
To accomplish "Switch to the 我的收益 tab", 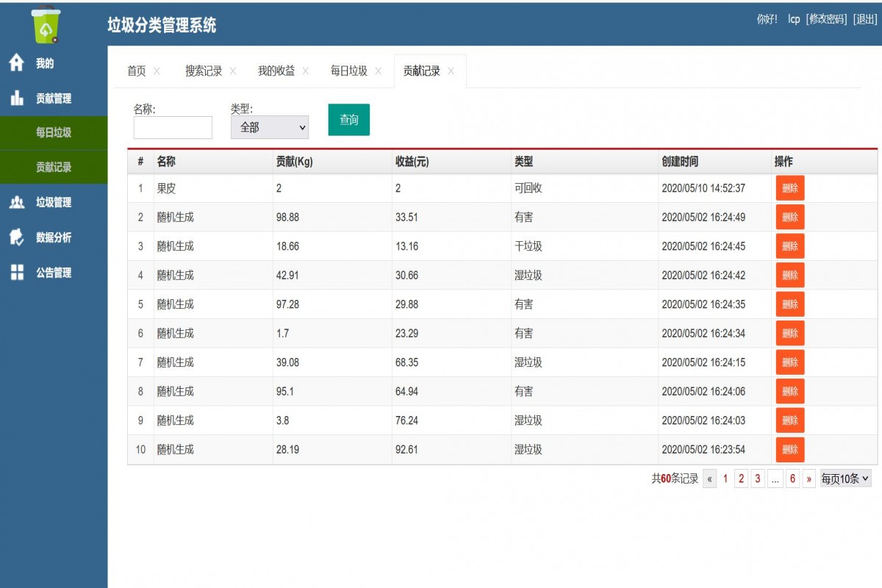I will tap(275, 70).
